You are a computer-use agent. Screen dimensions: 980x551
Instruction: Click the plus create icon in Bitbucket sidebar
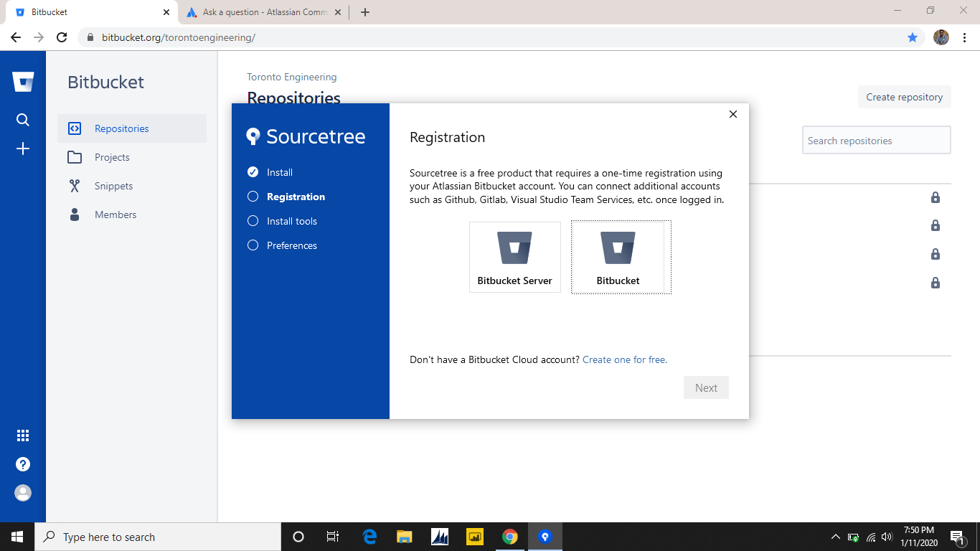coord(23,149)
